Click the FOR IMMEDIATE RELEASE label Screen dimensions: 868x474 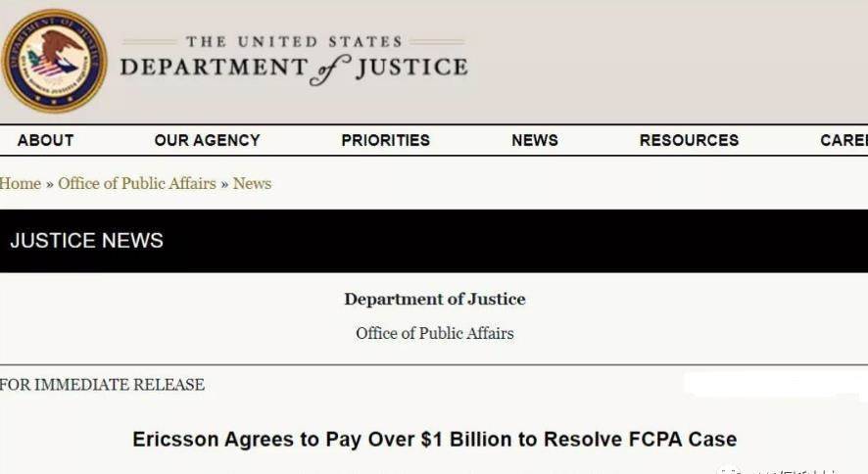pyautogui.click(x=103, y=385)
